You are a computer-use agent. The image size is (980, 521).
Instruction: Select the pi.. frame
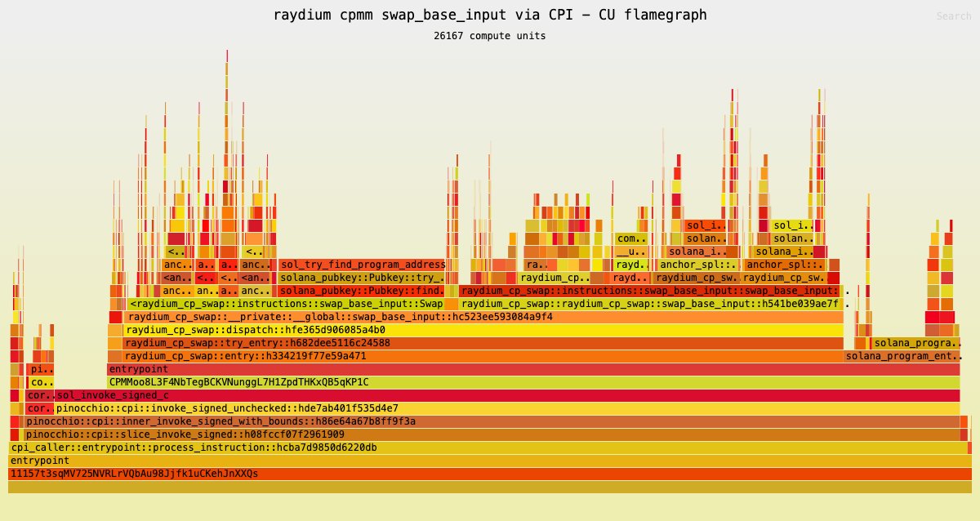click(41, 369)
